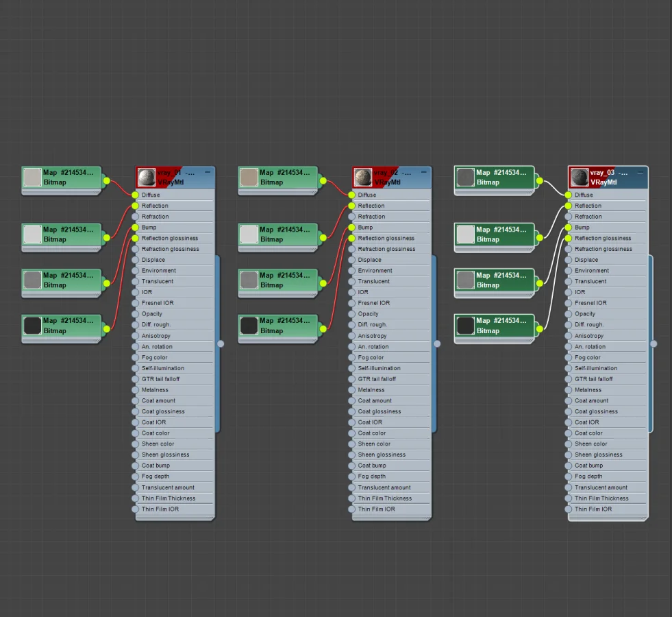Image resolution: width=672 pixels, height=617 pixels.
Task: Click the vray_01 Bump input socket
Action: (x=136, y=227)
